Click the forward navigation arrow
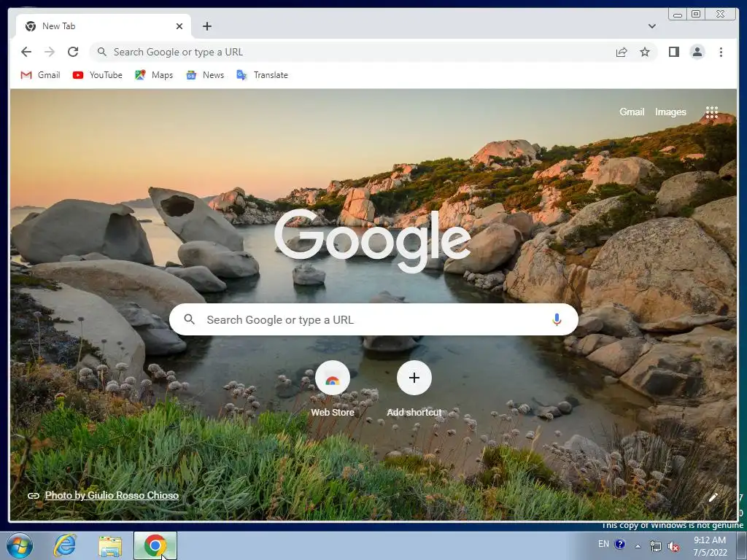747x560 pixels. (x=50, y=52)
